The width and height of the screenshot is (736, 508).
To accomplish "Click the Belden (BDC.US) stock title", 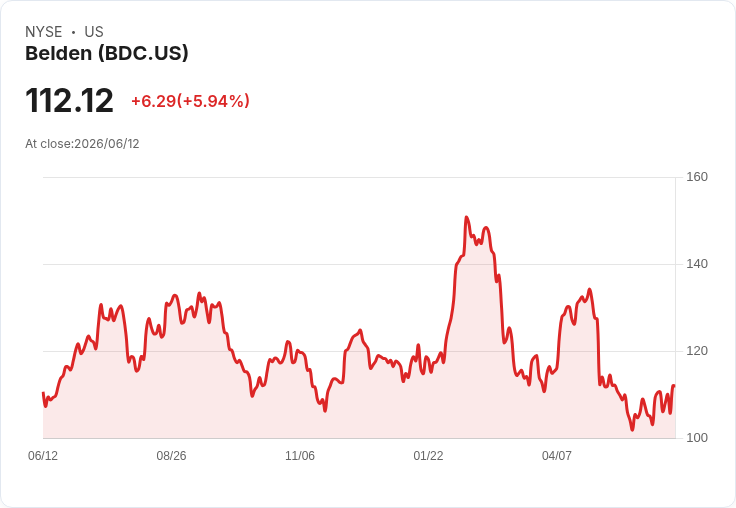I will click(107, 53).
